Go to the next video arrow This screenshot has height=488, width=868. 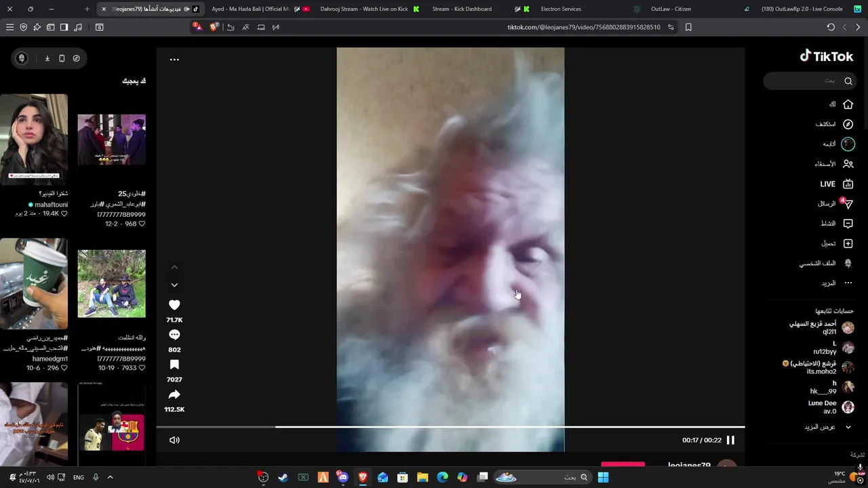coord(174,285)
